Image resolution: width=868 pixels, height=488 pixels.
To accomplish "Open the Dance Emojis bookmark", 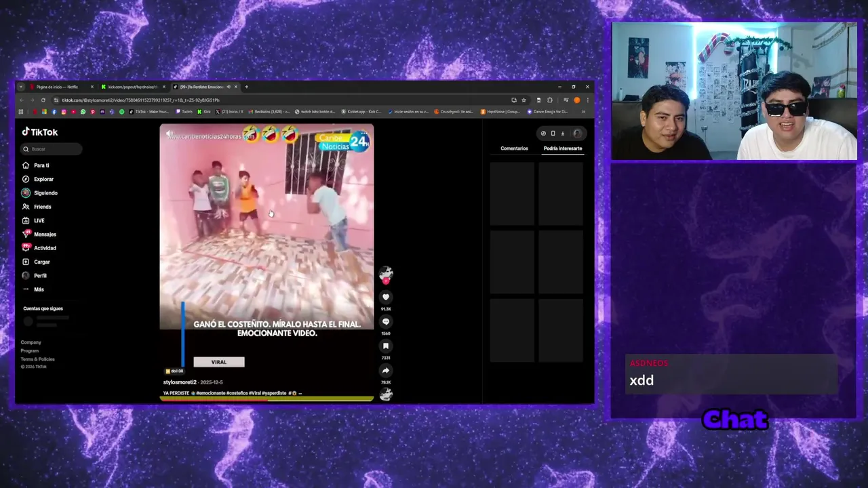I will point(547,112).
